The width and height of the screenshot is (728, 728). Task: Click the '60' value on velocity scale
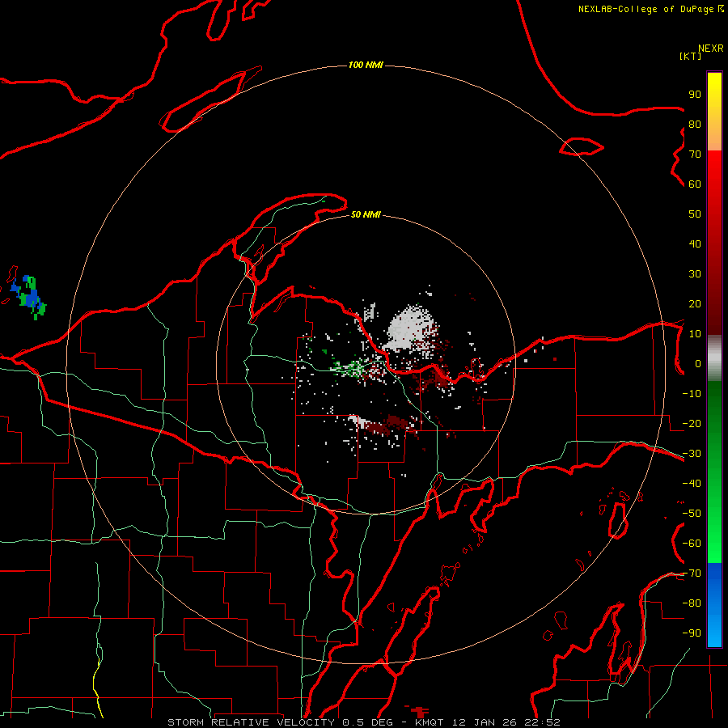tap(695, 184)
